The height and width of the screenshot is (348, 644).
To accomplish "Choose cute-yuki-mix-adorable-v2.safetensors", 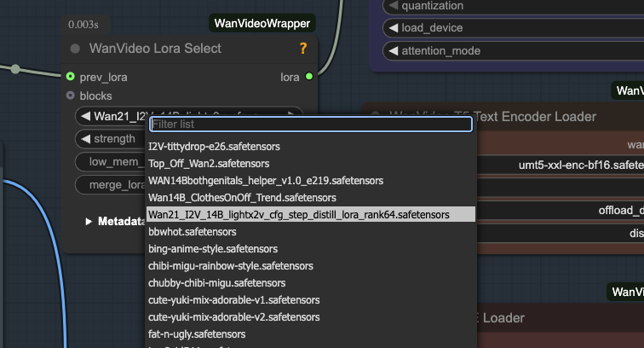I will pos(311,317).
